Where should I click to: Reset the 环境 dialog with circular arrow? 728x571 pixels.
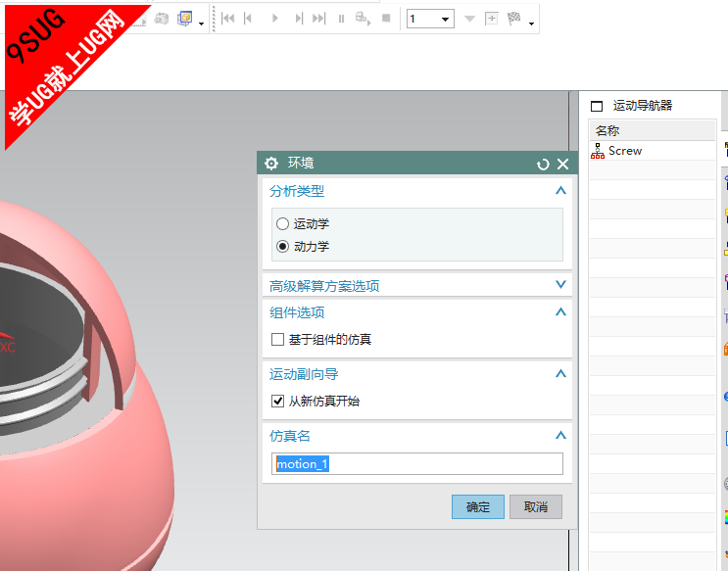(x=543, y=165)
